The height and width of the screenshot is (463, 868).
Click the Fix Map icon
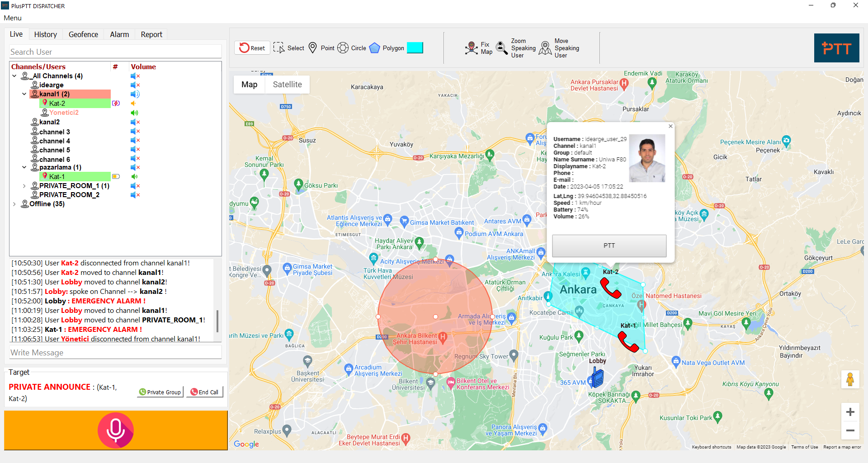(x=471, y=48)
